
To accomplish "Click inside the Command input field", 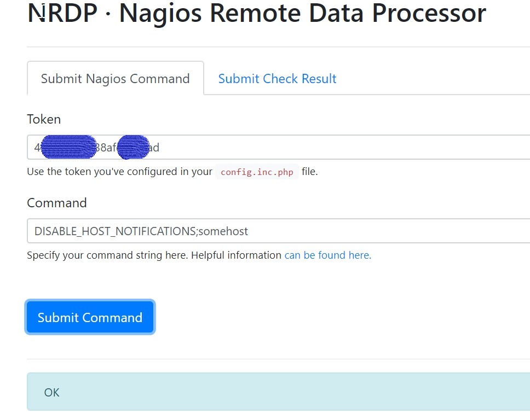I will tap(383, 231).
